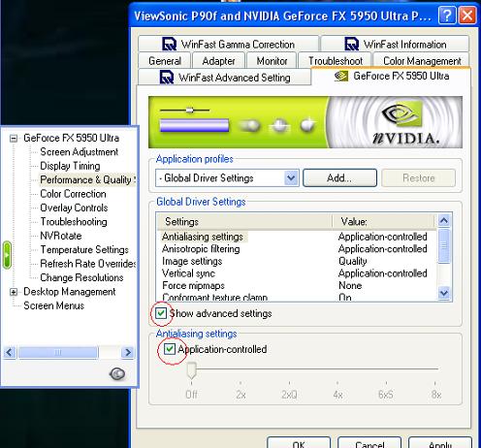This screenshot has width=481, height=448.
Task: Click the Cancel button
Action: tap(369, 443)
